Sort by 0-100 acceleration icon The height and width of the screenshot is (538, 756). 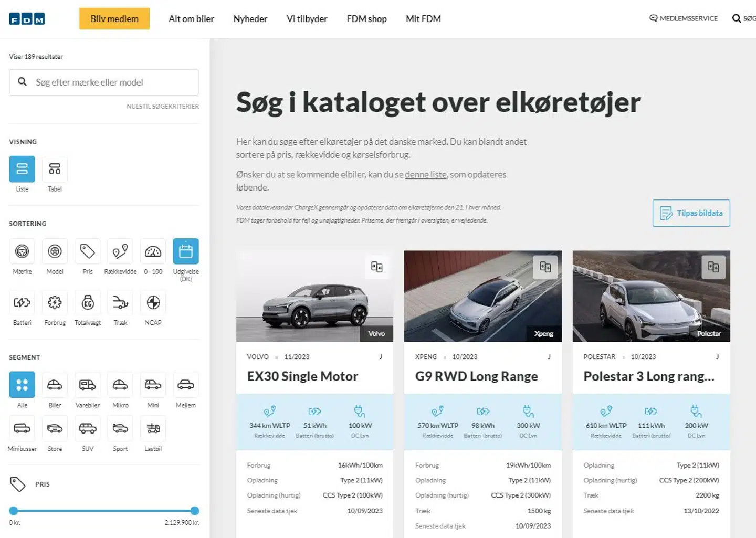click(x=153, y=251)
